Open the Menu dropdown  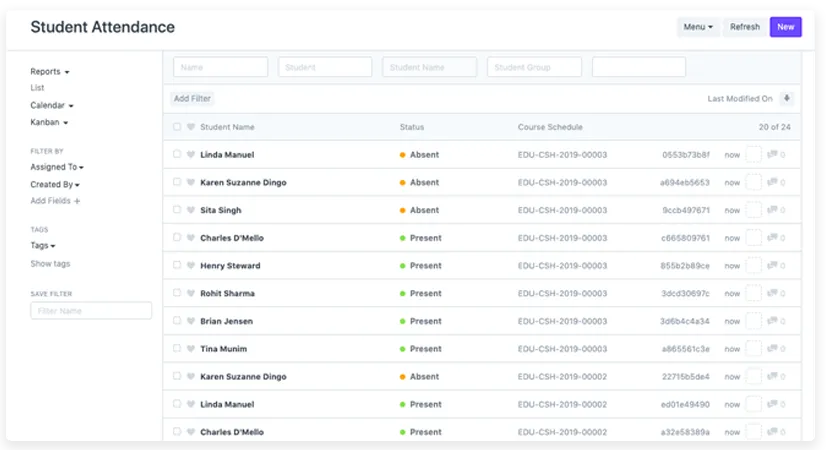[698, 27]
